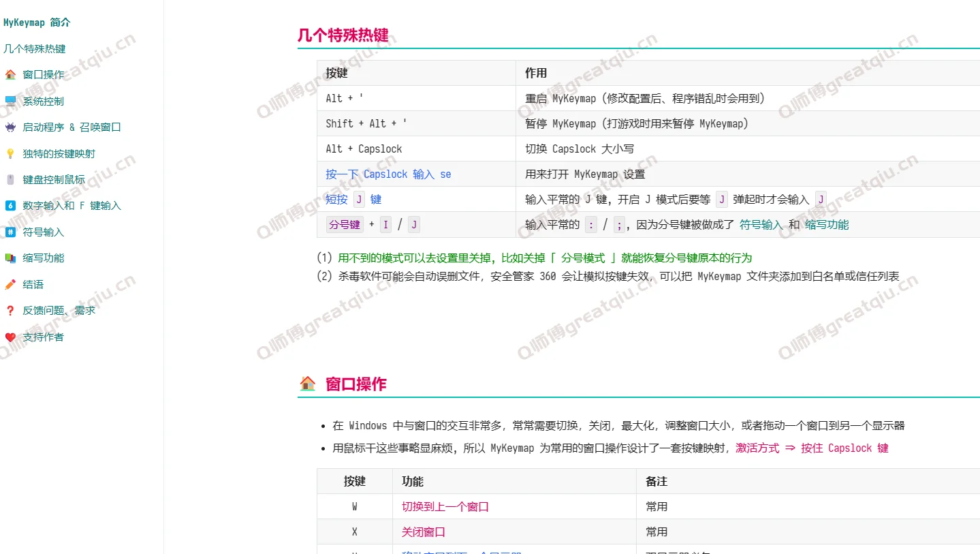
Task: Select the palette icon next to 缩写功能
Action: point(10,258)
